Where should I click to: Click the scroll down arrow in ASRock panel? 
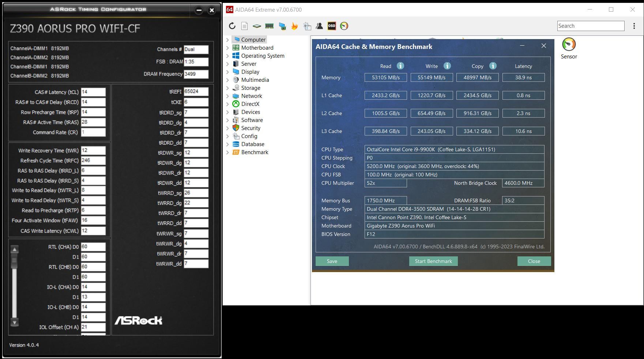click(15, 322)
